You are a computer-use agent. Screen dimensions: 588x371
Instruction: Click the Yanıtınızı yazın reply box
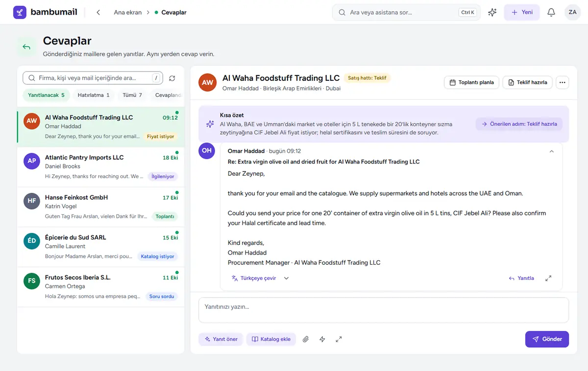[384, 310]
